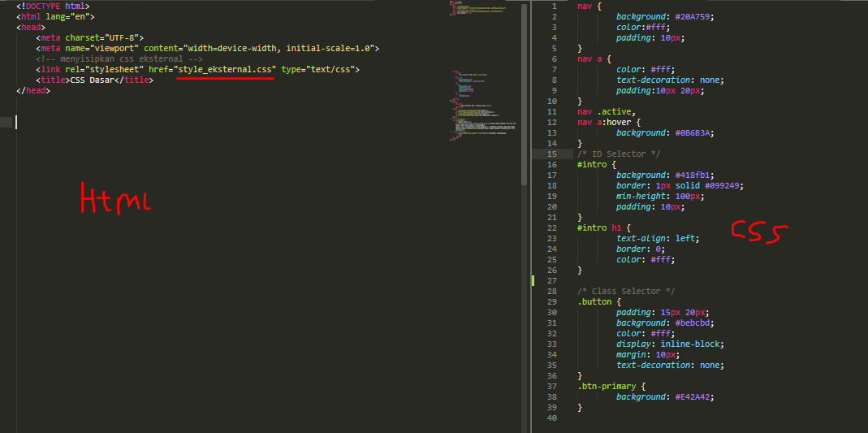The width and height of the screenshot is (868, 433).
Task: Click line number 1 in CSS gutter
Action: pos(554,6)
